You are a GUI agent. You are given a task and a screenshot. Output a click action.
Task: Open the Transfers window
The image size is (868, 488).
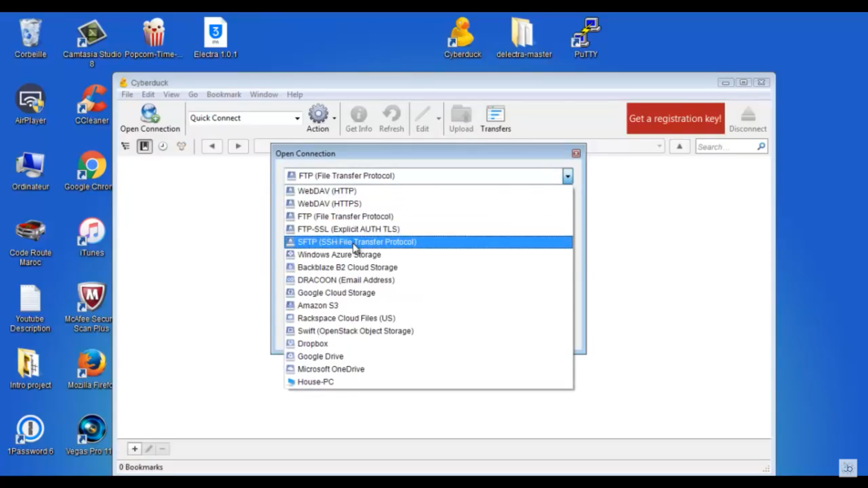[x=495, y=117]
